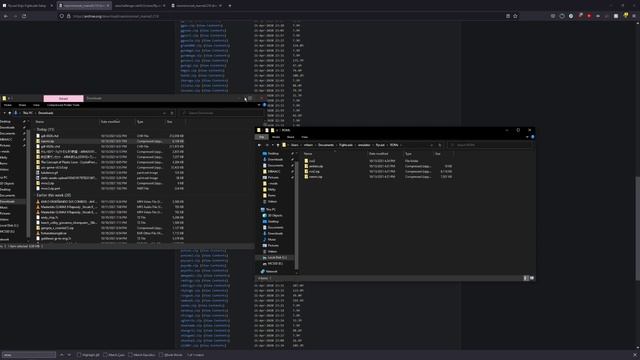
Task: Open help icon in Downloads window
Action: pos(264,105)
